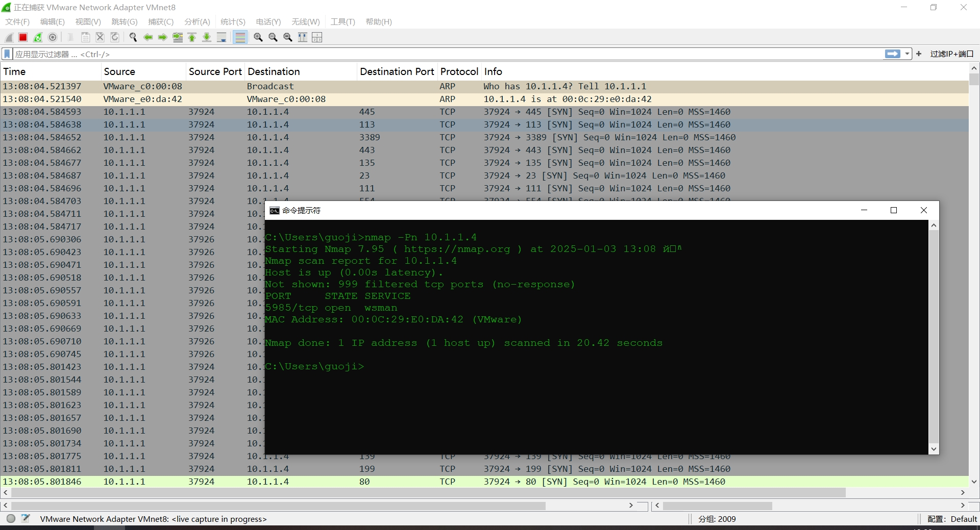Expand the display filter history dropdown
980x530 pixels.
coord(907,54)
